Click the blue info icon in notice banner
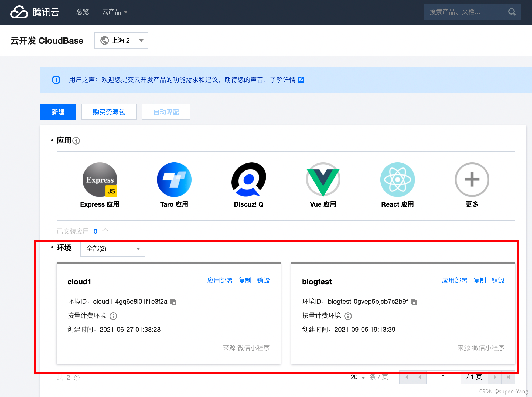Viewport: 532px width, 397px height. [56, 80]
